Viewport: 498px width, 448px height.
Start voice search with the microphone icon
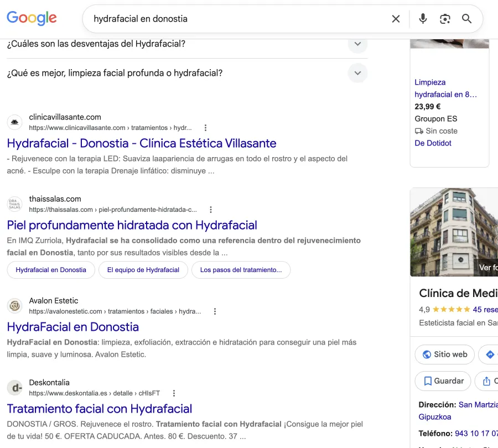(x=423, y=19)
